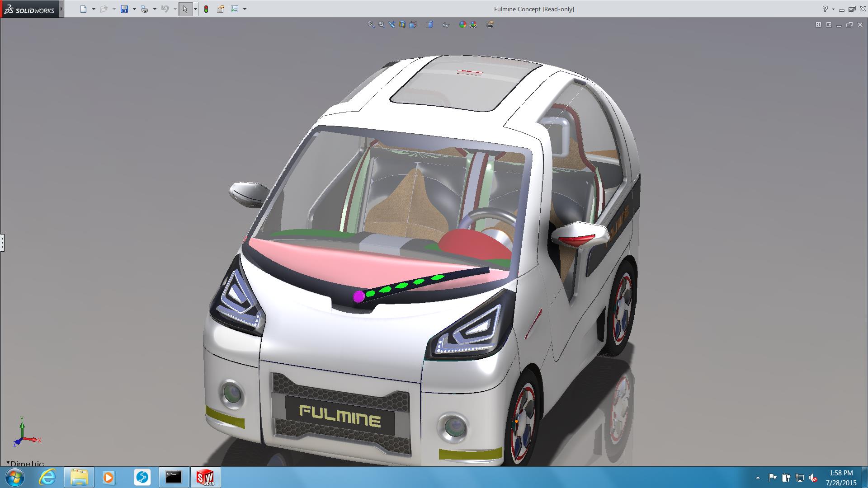Open the Options dropdown arrow
This screenshot has height=488, width=868.
click(245, 9)
